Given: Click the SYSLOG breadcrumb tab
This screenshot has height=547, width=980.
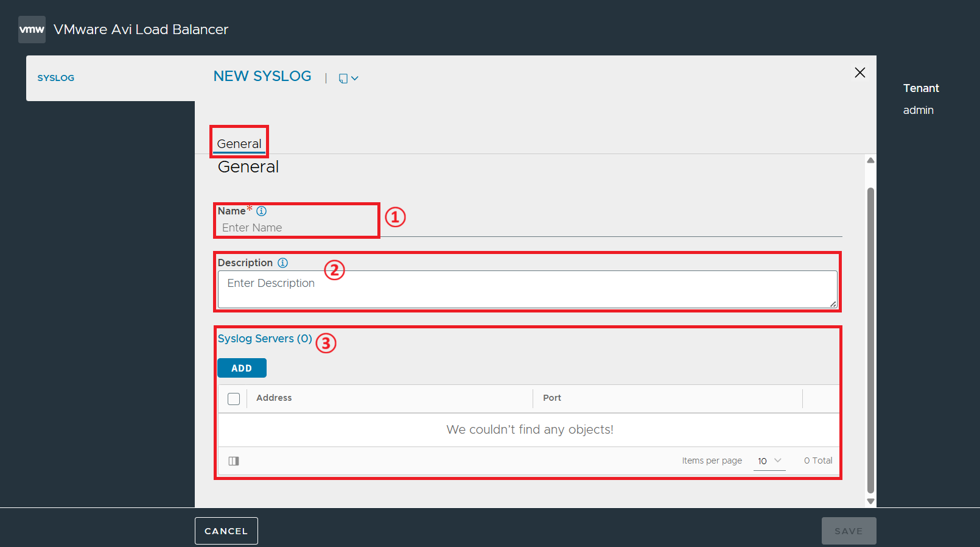Looking at the screenshot, I should click(56, 78).
